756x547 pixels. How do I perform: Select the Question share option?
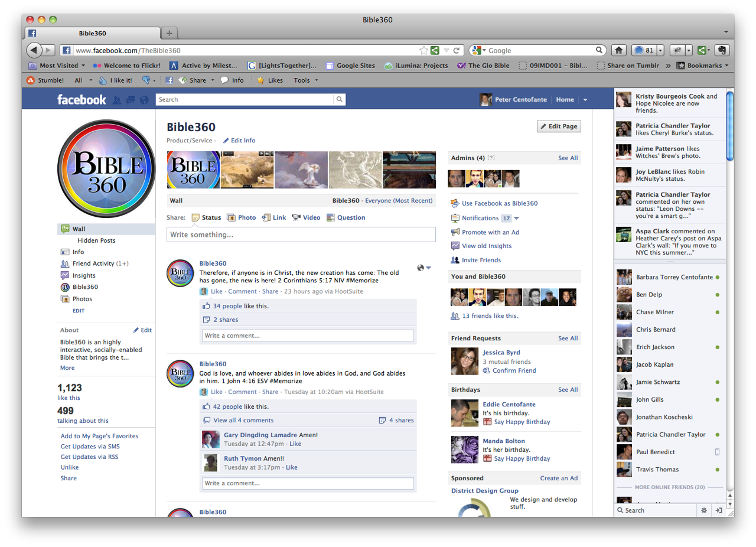pos(346,217)
